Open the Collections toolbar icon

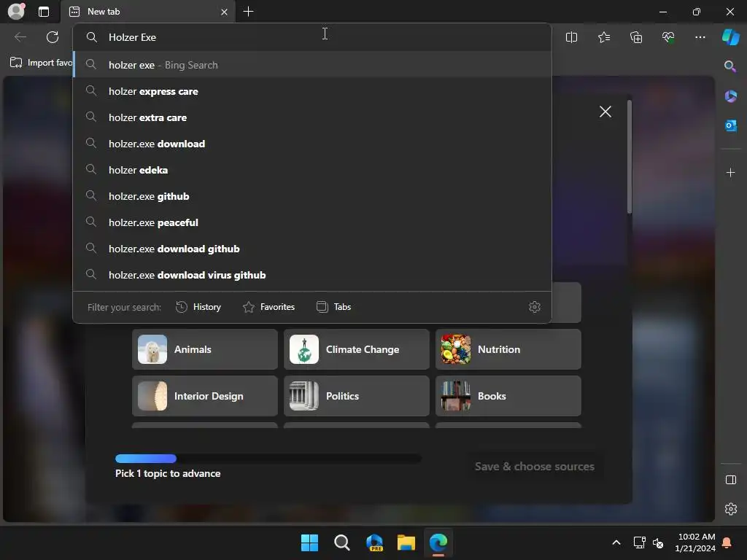tap(636, 37)
